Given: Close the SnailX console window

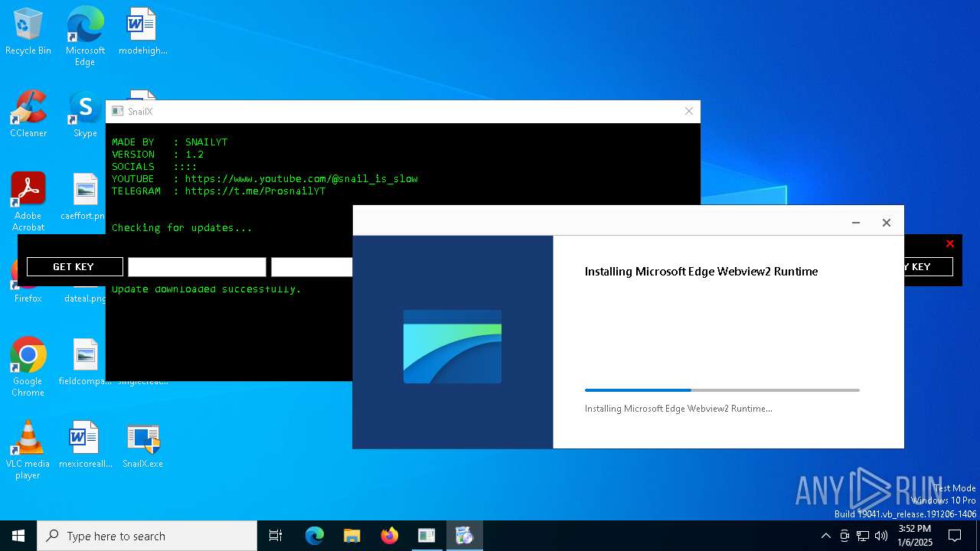Looking at the screenshot, I should pos(688,111).
